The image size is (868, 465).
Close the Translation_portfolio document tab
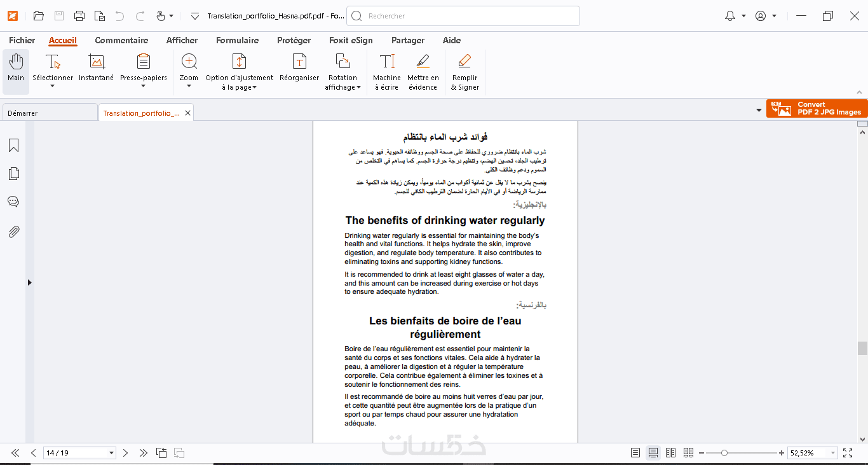(x=187, y=113)
